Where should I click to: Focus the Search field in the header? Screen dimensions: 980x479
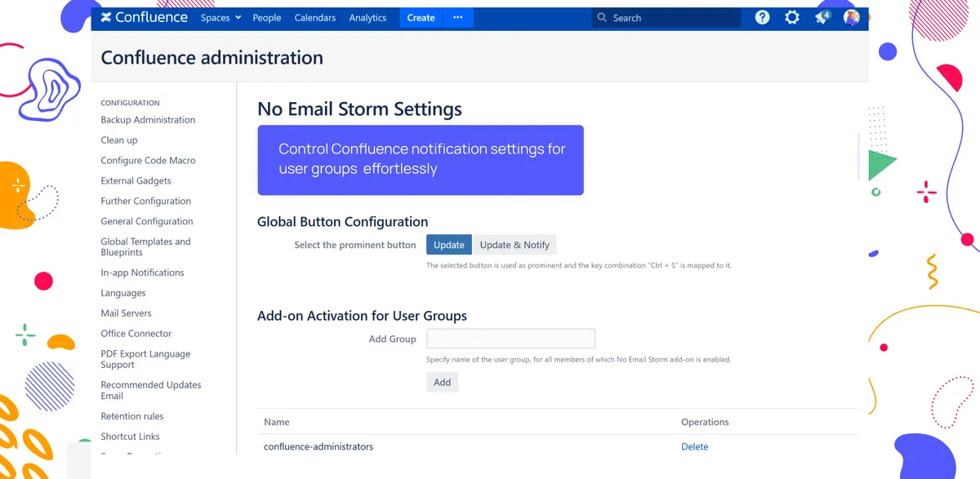666,17
